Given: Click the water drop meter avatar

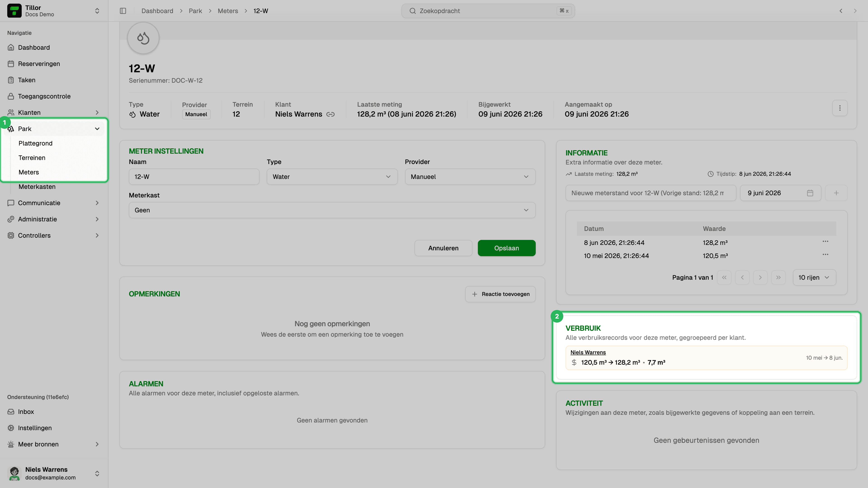Looking at the screenshot, I should pos(143,38).
